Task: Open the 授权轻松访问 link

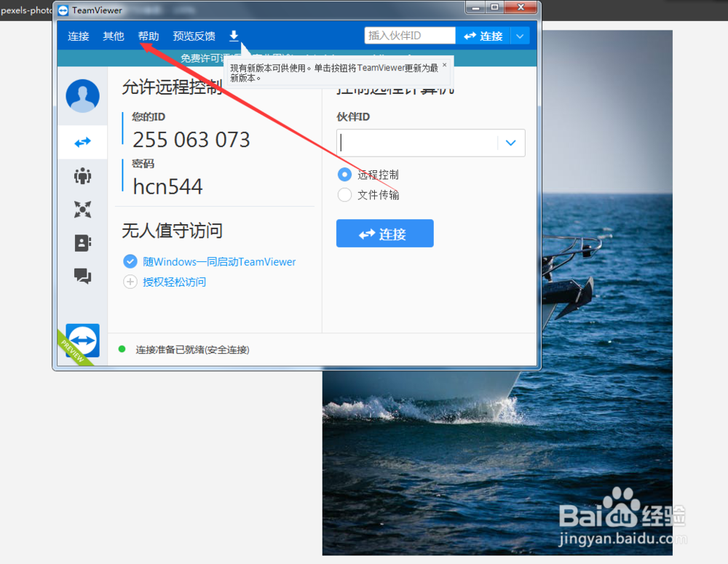Action: click(x=175, y=282)
